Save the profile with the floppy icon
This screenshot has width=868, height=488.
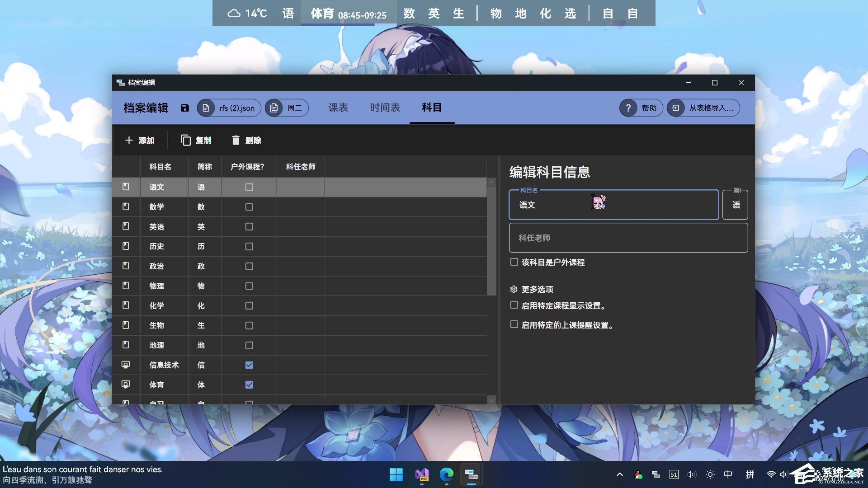pyautogui.click(x=185, y=108)
